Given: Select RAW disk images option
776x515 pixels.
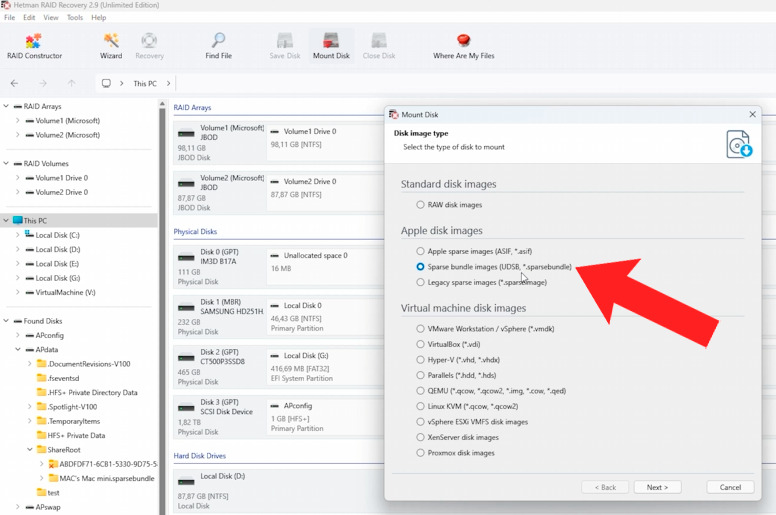Looking at the screenshot, I should click(x=420, y=204).
